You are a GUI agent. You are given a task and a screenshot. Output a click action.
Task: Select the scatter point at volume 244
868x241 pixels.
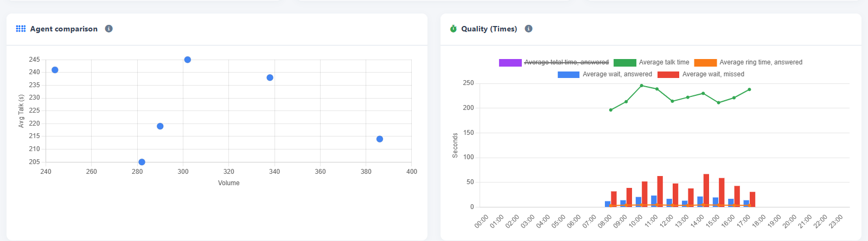click(55, 70)
